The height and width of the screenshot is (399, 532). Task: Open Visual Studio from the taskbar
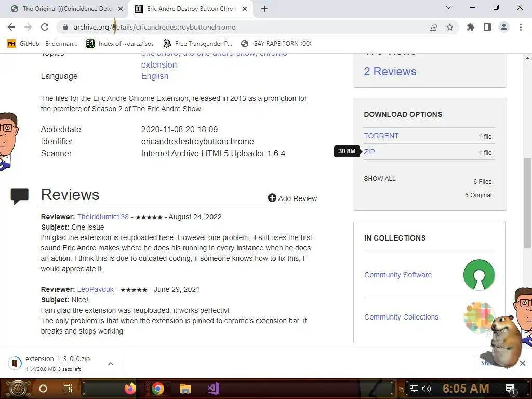[213, 389]
